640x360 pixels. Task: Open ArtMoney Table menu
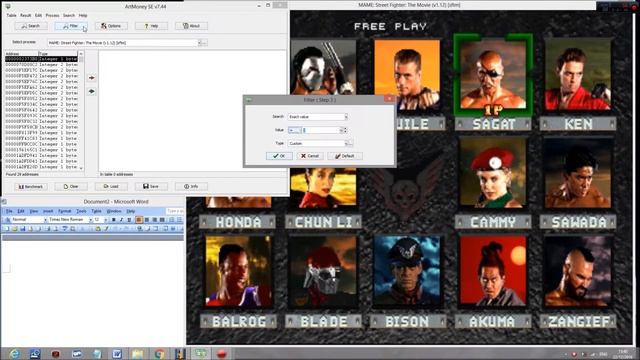pos(11,16)
